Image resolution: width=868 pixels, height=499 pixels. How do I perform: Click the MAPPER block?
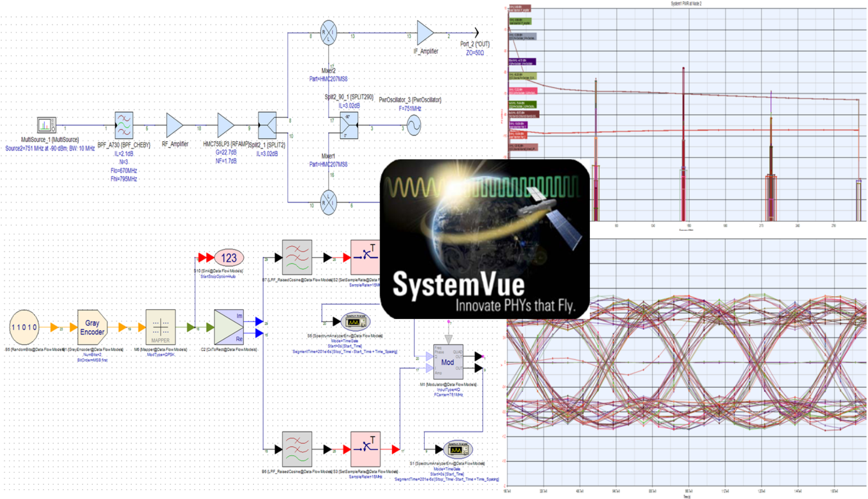click(160, 327)
